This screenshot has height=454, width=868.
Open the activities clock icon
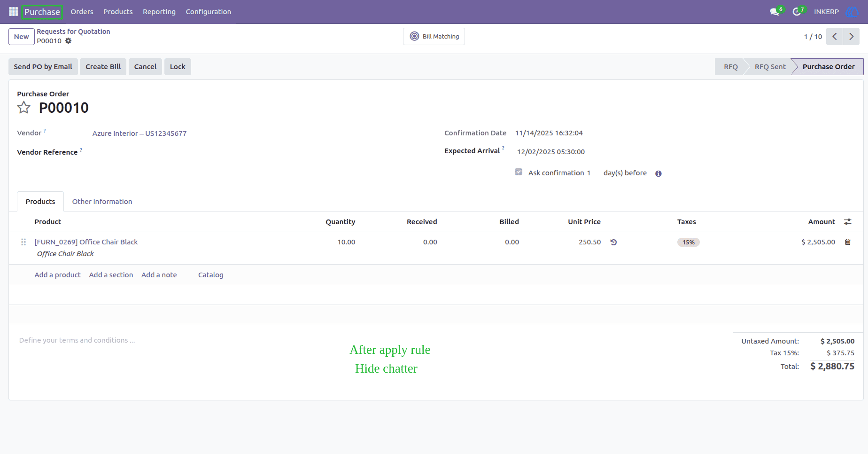coord(797,12)
